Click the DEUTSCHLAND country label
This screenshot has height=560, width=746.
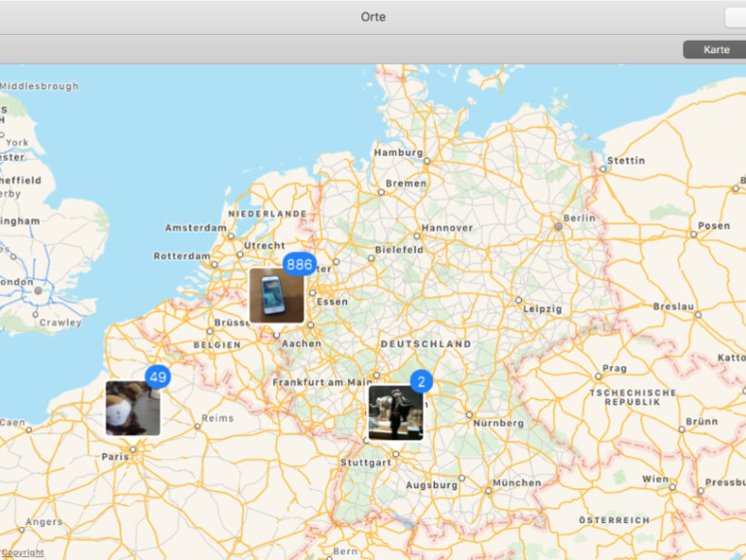tap(426, 344)
